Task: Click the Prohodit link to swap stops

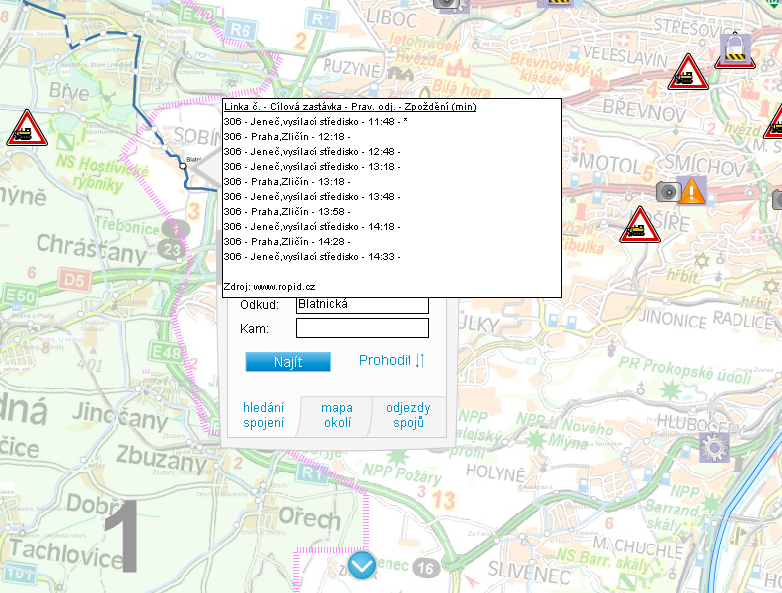Action: point(384,361)
